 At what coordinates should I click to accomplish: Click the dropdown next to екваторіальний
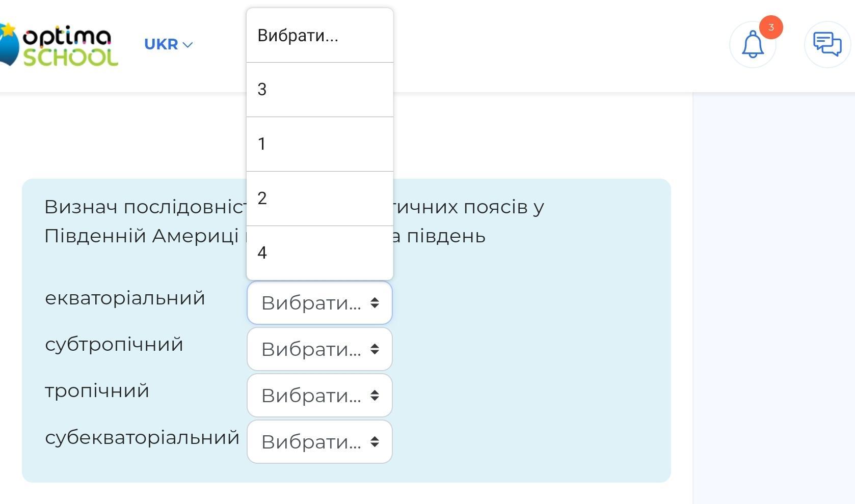click(x=319, y=303)
